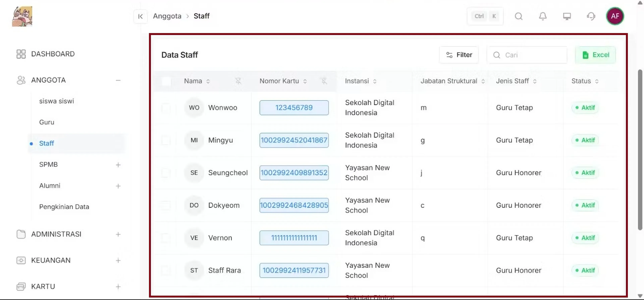The height and width of the screenshot is (300, 644).
Task: Sort the table by Nomor Kartu
Action: (x=305, y=81)
